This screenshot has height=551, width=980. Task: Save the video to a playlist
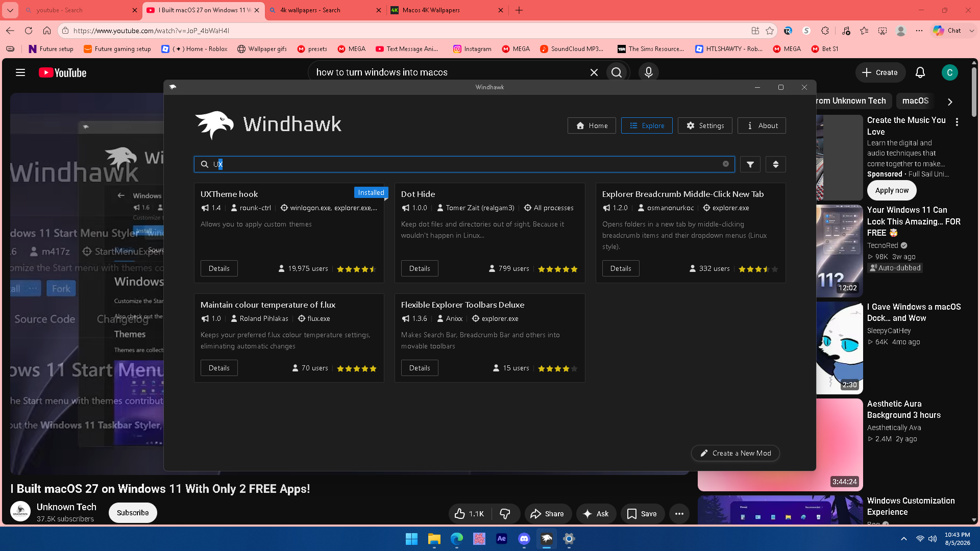point(642,513)
